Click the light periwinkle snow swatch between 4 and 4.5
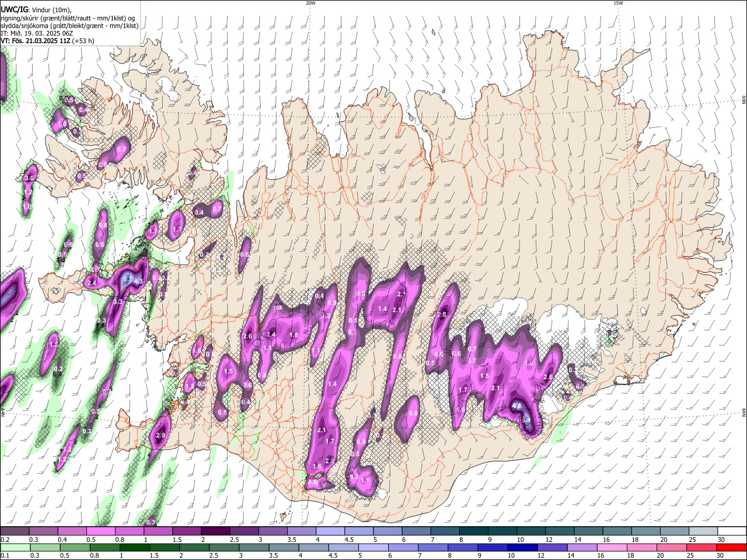747x560 pixels. [x=330, y=531]
